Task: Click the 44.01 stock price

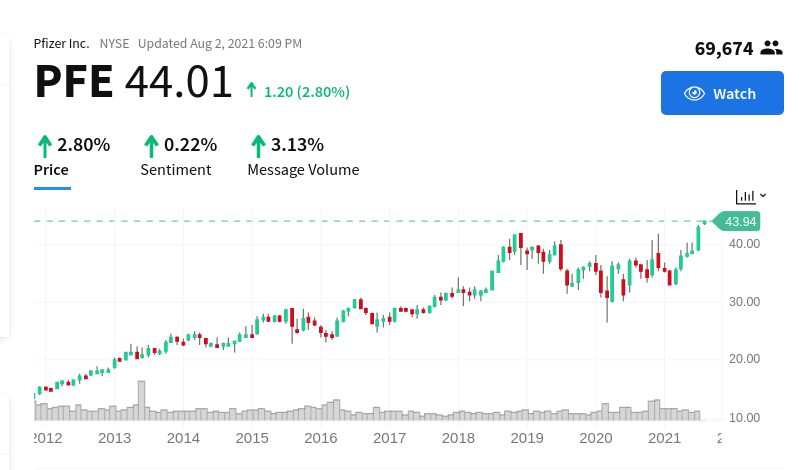Action: coord(179,81)
